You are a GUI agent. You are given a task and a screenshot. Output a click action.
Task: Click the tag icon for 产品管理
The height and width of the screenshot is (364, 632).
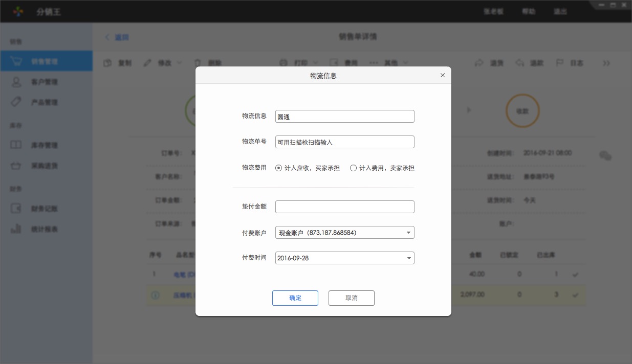[x=16, y=102]
